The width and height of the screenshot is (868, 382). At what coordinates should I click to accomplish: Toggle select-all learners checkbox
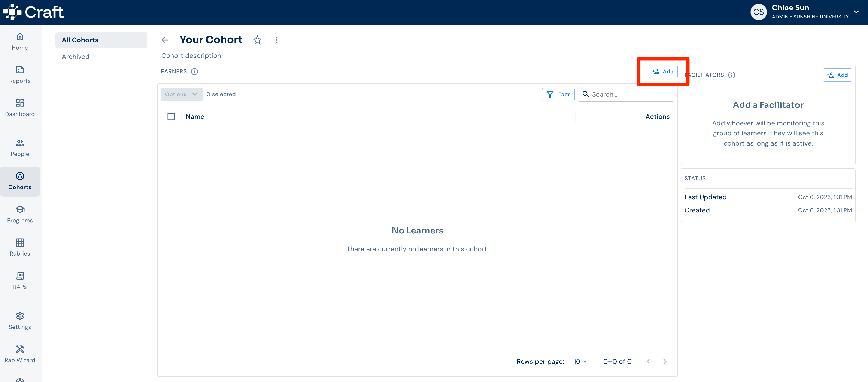click(x=171, y=116)
